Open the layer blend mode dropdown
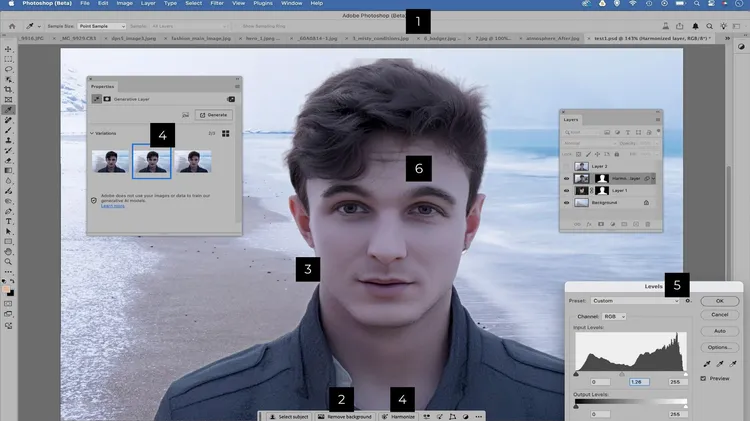 [590, 143]
